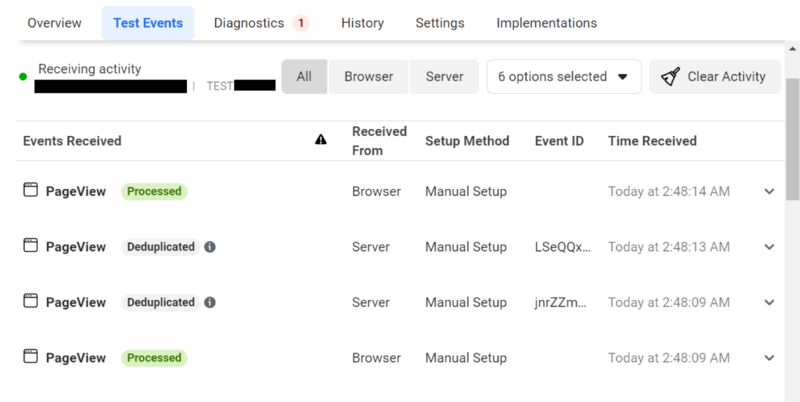Expand the Deduplicated event at 2:48:13 AM

click(769, 247)
